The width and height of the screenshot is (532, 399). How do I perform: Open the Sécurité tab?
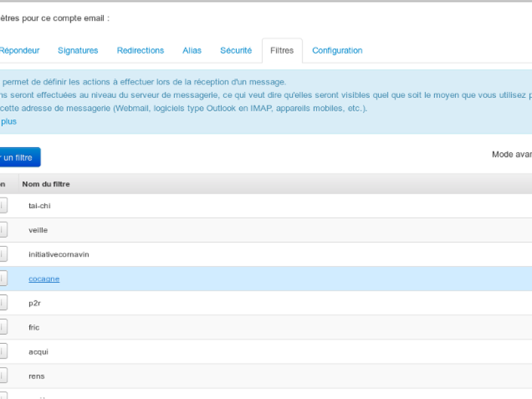236,51
